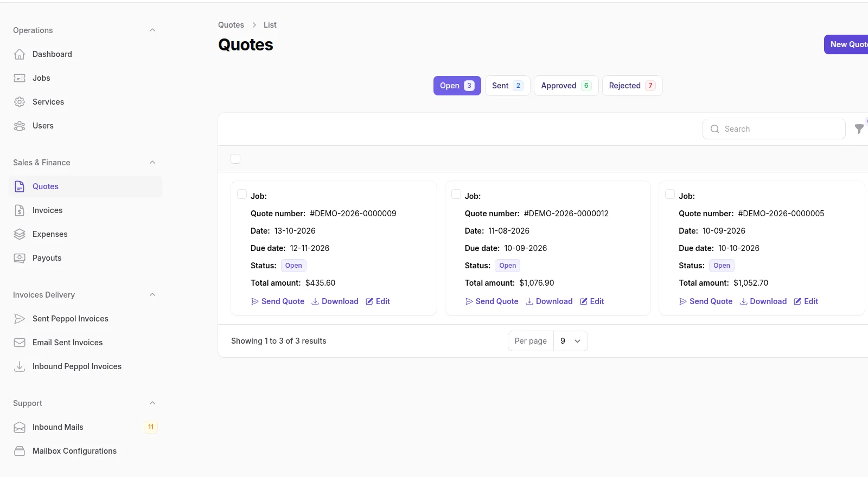Click the Inbound Mails open-envelope icon
This screenshot has width=868, height=477.
pyautogui.click(x=20, y=427)
